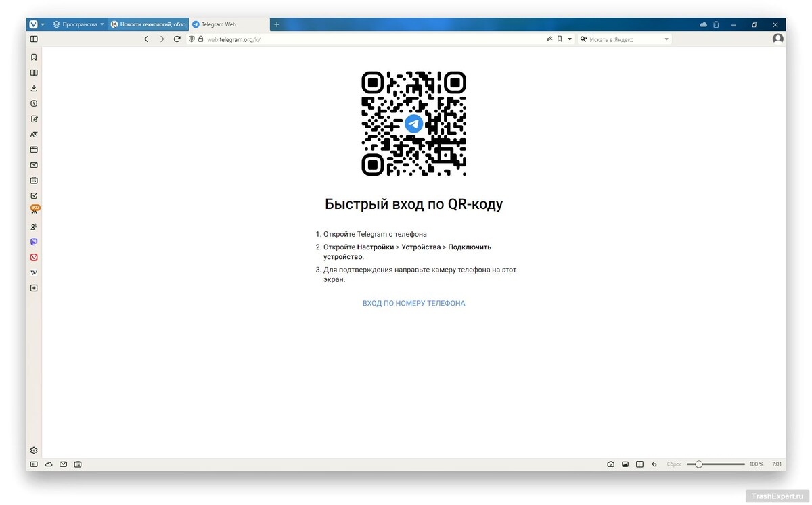
Task: Click the 7:01 status bar clock
Action: tap(777, 464)
